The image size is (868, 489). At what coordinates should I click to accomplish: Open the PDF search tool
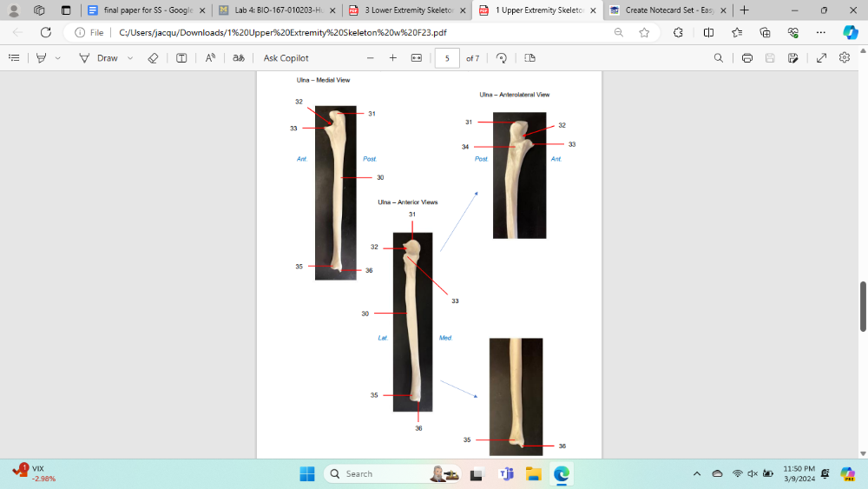pos(718,58)
